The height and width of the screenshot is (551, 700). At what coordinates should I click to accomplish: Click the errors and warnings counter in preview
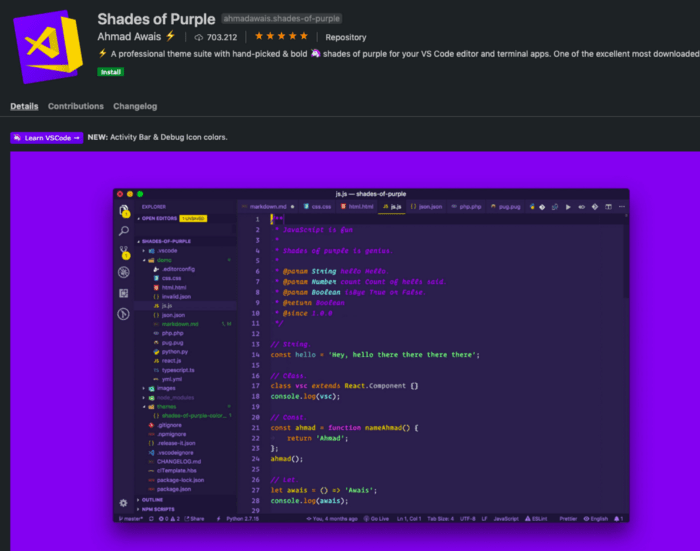point(169,519)
